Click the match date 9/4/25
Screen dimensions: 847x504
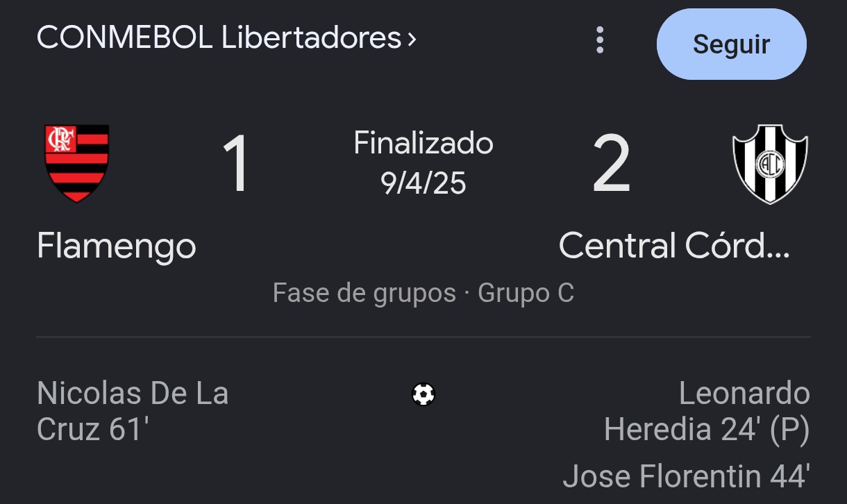(x=423, y=183)
